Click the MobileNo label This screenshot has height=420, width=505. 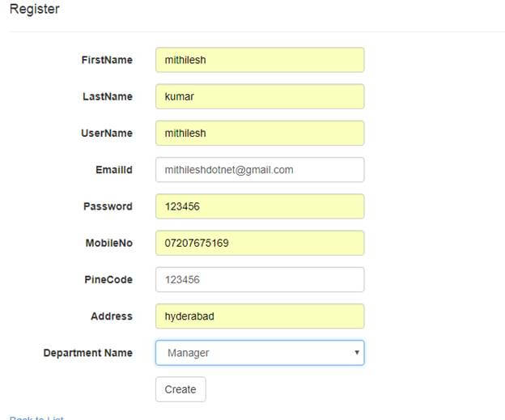(x=108, y=243)
